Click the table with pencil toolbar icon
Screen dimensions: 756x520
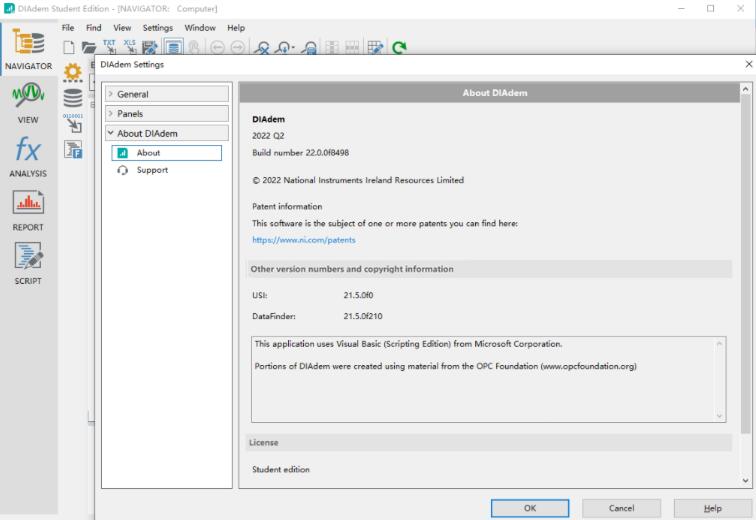[x=375, y=47]
